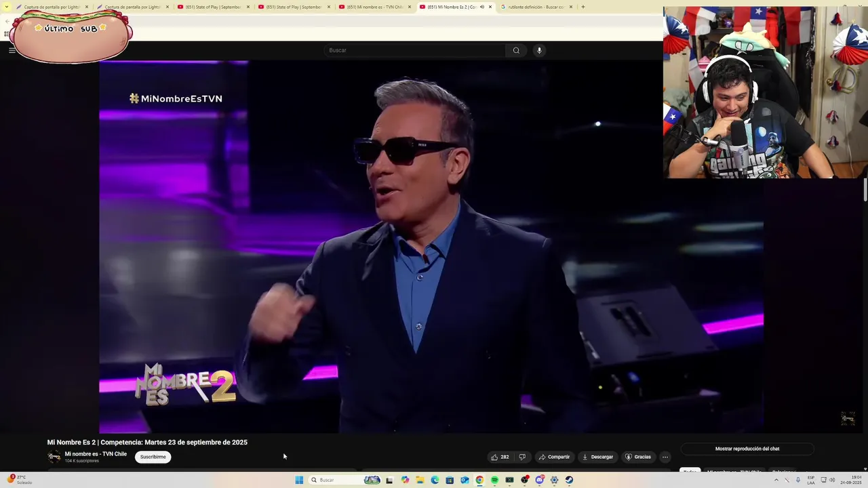868x488 pixels.
Task: Close the 'rutilante definición' tab
Action: (x=570, y=7)
